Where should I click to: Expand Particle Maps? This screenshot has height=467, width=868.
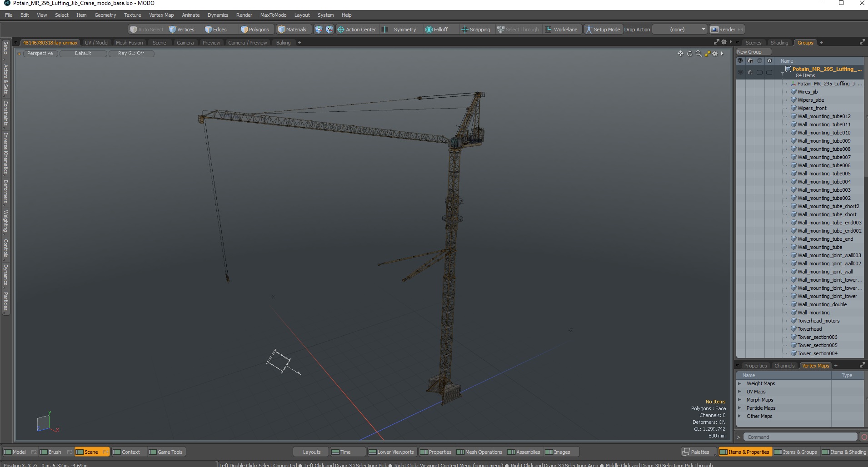739,408
